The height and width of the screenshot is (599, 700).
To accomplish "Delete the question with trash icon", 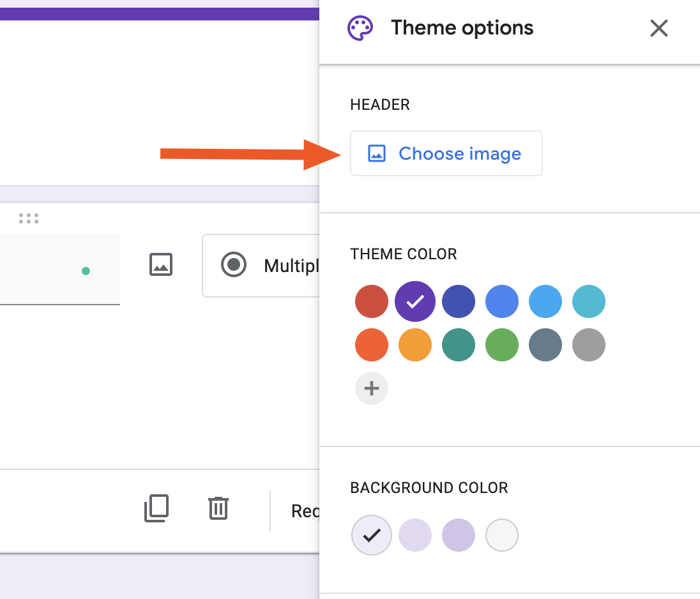I will [218, 508].
